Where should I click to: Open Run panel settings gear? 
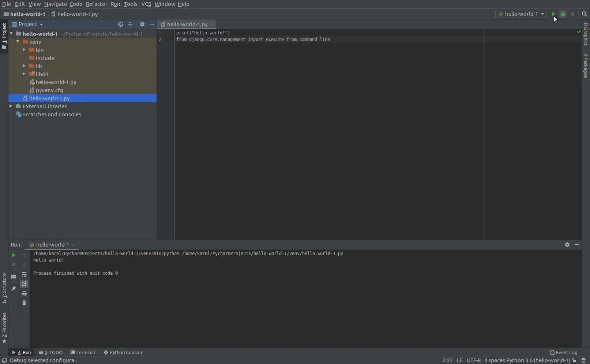click(567, 245)
